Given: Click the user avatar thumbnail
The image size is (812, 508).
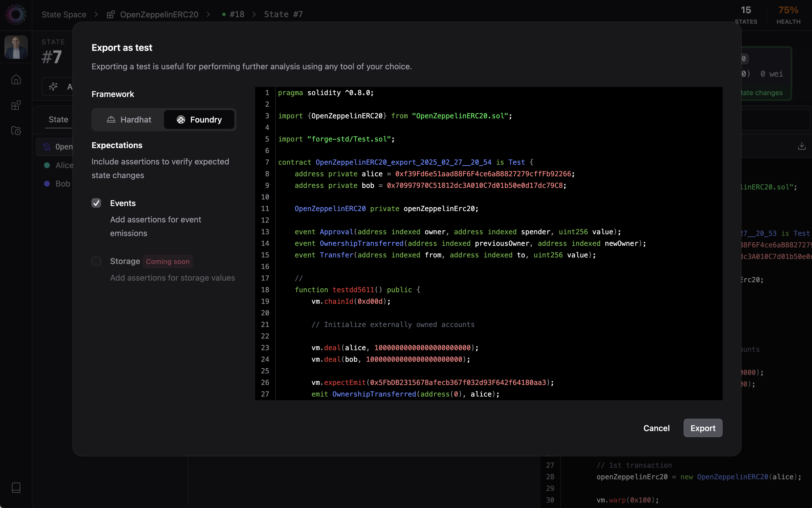Looking at the screenshot, I should tap(16, 47).
